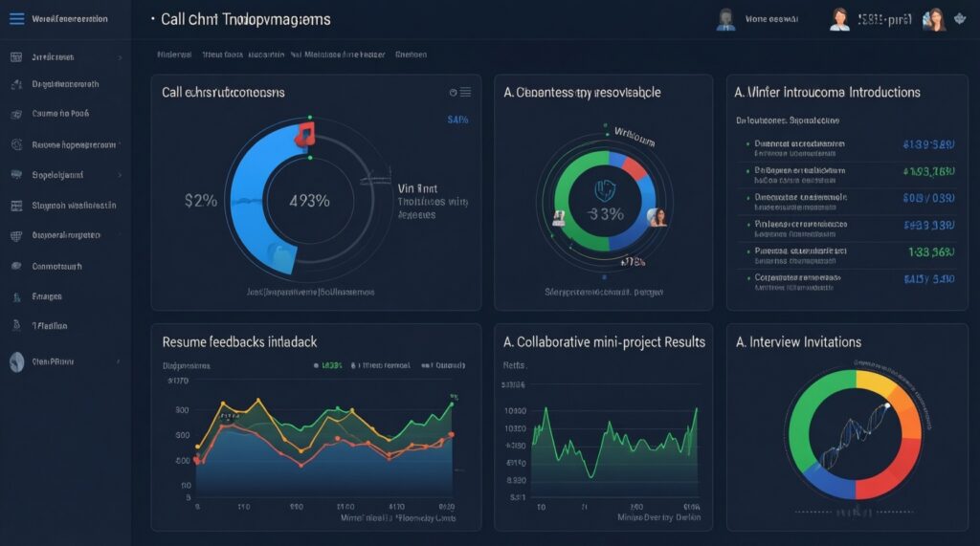
Task: Click the last row value in the Introductions list
Action: (x=928, y=279)
